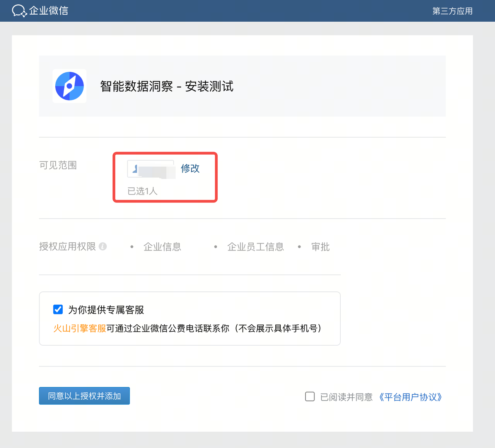Uncheck 为你提供专属客服 checkbox
This screenshot has height=448, width=495.
click(58, 310)
